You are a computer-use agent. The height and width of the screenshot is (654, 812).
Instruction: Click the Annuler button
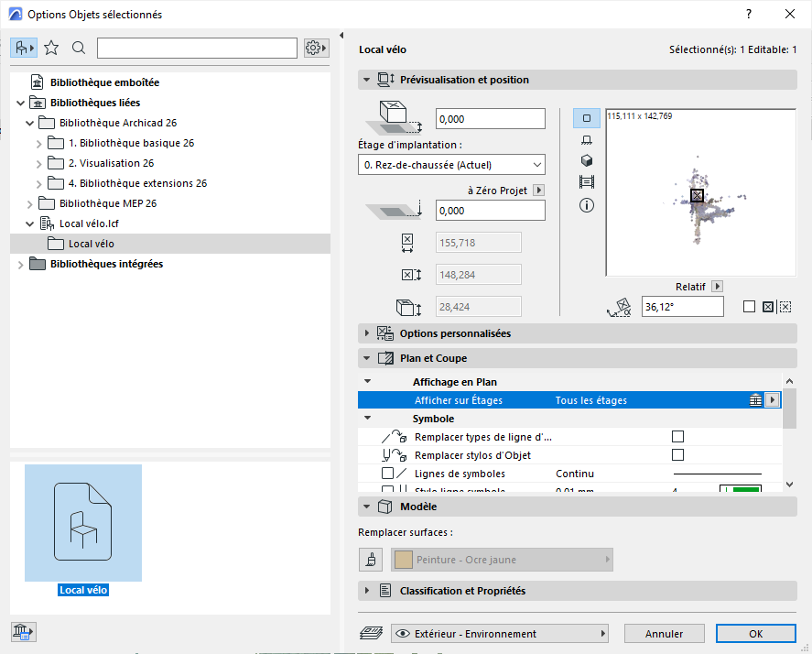(665, 634)
